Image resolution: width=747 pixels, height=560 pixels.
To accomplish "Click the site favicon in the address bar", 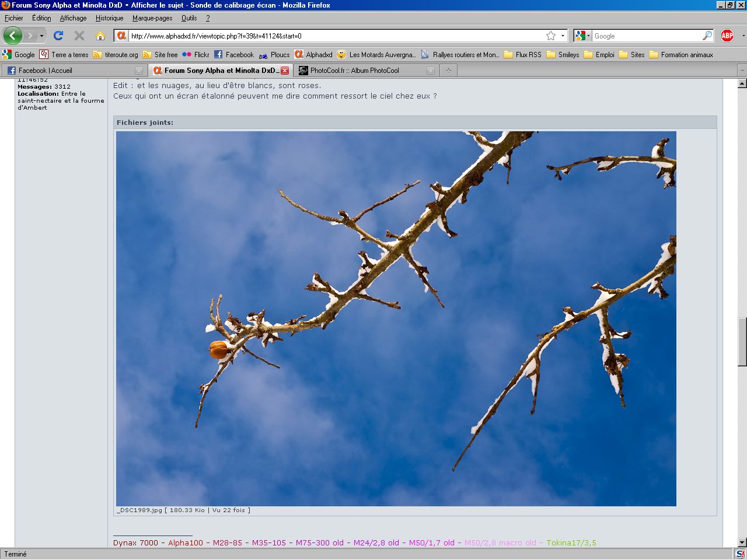I will tap(121, 36).
